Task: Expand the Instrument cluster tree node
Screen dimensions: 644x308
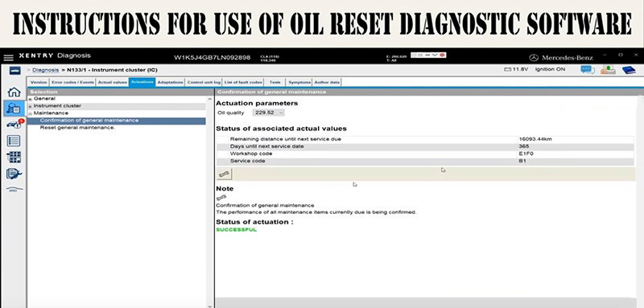Action: 31,106
